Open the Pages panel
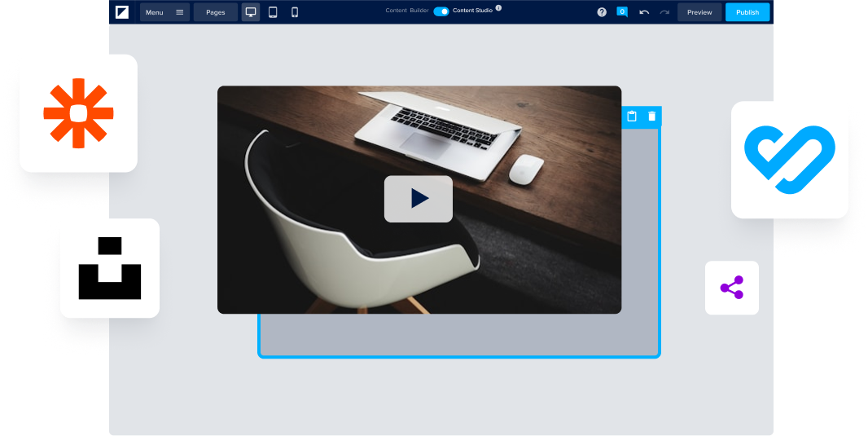868x436 pixels. tap(216, 12)
